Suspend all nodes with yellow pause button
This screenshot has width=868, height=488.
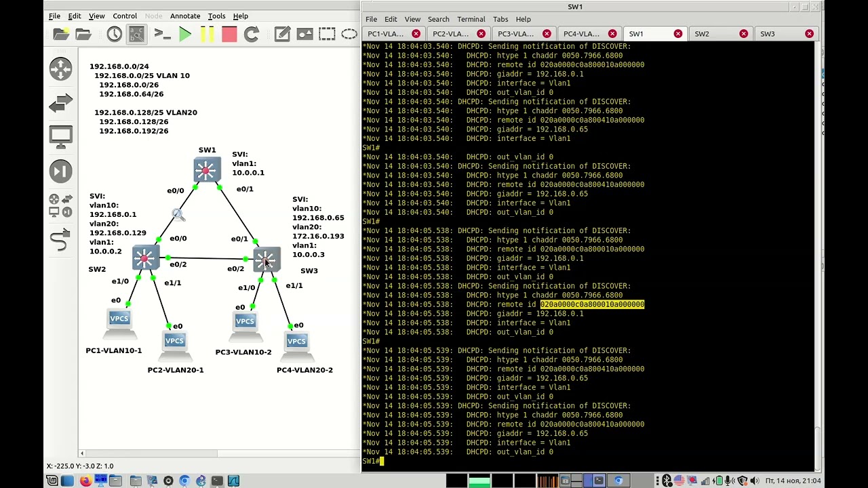[207, 34]
